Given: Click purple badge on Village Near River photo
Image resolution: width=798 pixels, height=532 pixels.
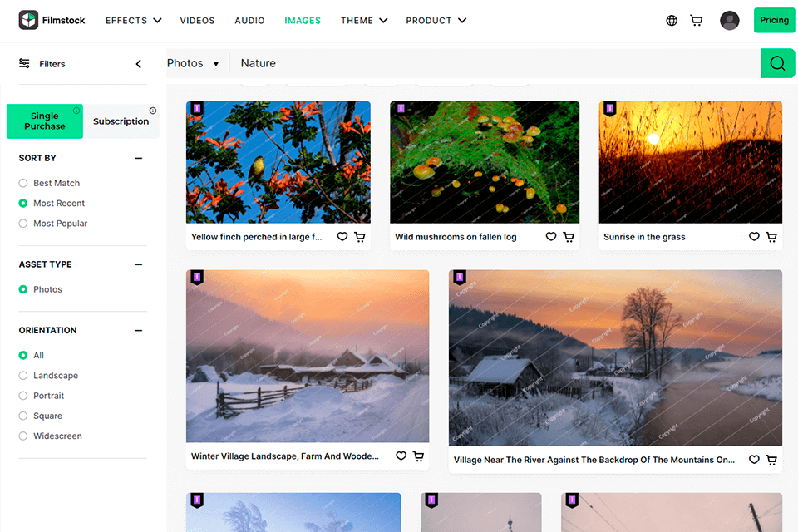Looking at the screenshot, I should 460,278.
